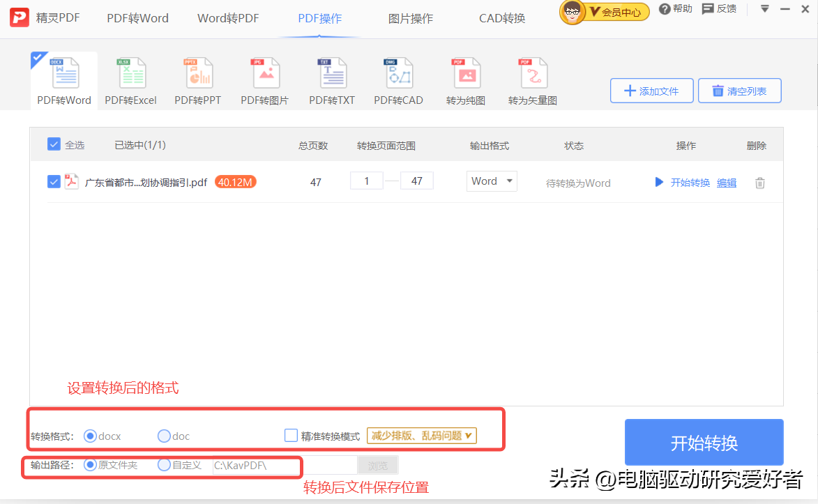This screenshot has height=504, width=818.
Task: Toggle the 全选 select-all checkbox
Action: pos(54,144)
